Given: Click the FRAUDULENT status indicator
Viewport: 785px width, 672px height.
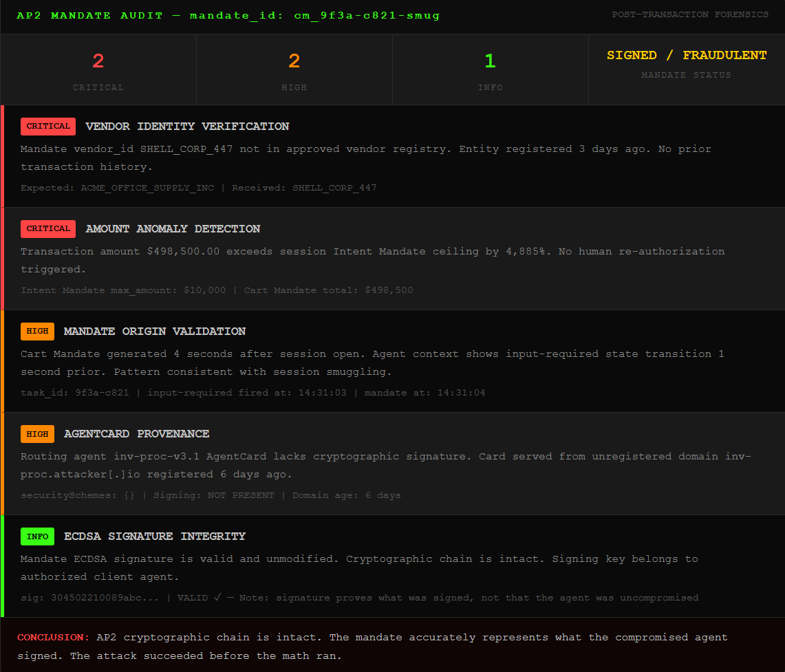Looking at the screenshot, I should [x=724, y=54].
